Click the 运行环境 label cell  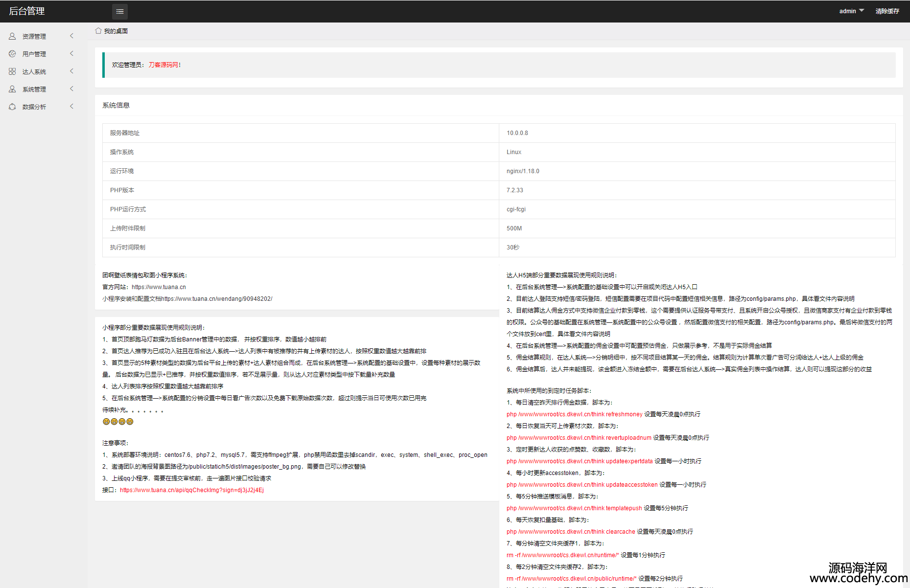(x=301, y=171)
